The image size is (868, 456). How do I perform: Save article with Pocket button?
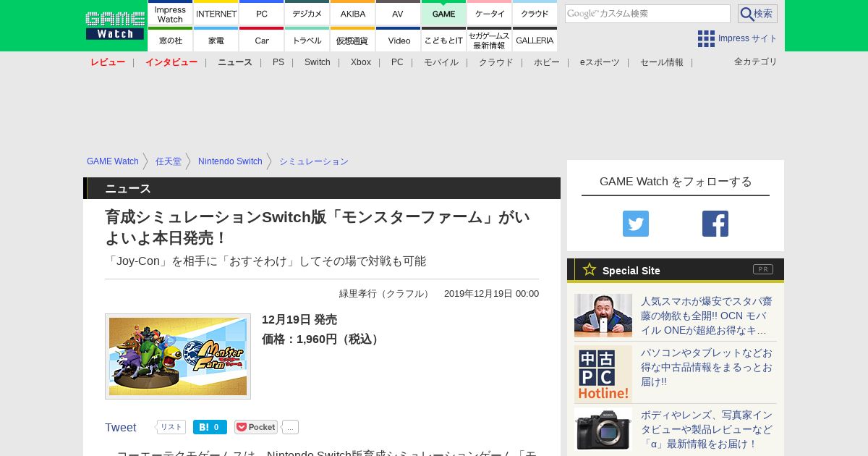[x=256, y=427]
